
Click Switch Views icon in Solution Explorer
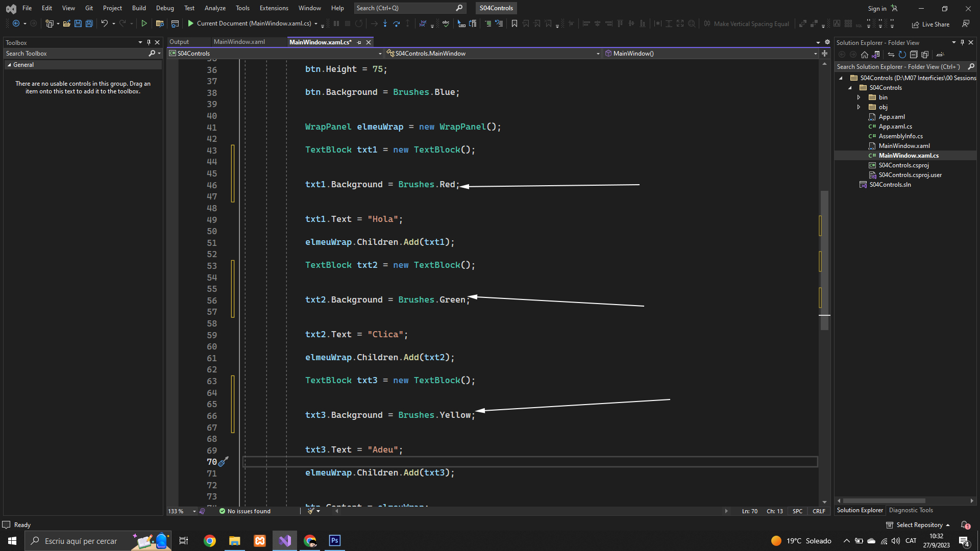[x=876, y=55]
